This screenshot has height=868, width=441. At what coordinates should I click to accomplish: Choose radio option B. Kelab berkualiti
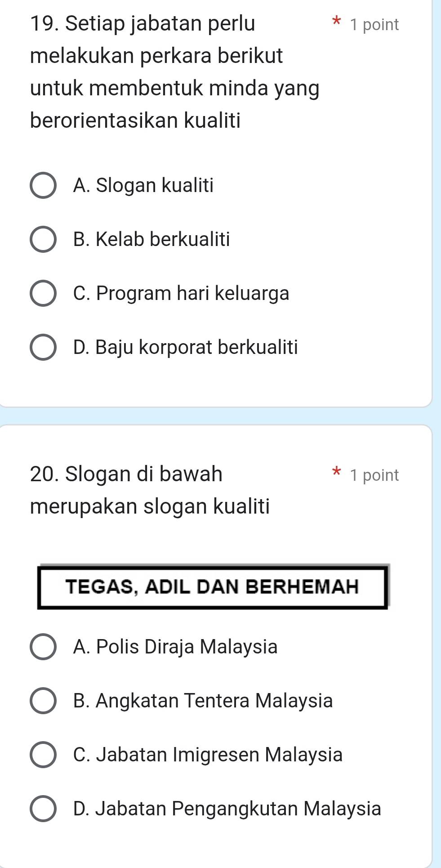[43, 239]
